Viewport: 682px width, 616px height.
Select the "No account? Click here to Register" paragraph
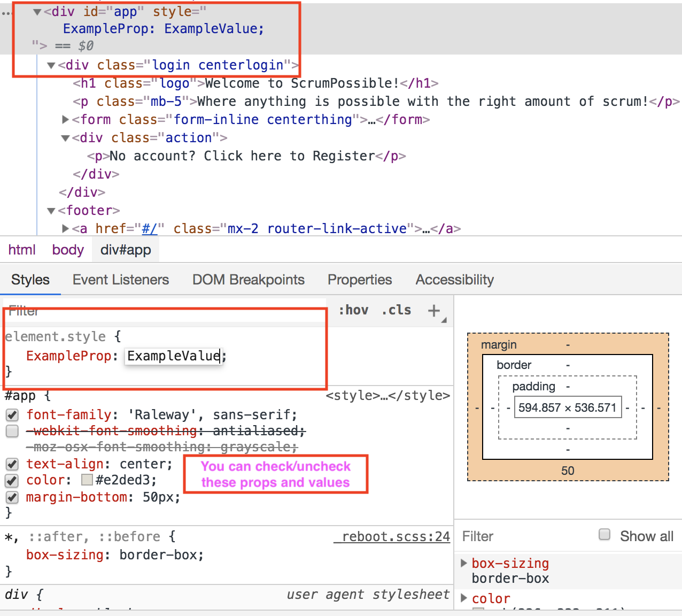pos(246,156)
